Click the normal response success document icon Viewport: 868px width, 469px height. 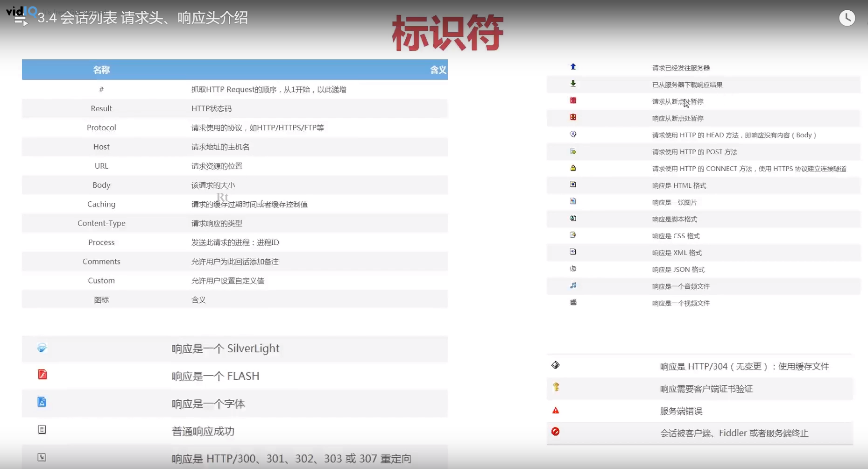click(x=42, y=430)
